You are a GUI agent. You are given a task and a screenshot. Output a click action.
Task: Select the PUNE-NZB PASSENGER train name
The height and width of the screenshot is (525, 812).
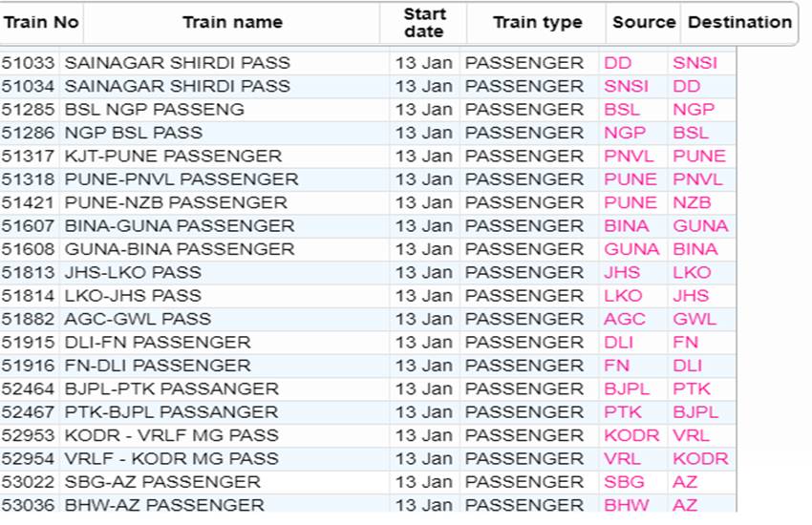[176, 202]
